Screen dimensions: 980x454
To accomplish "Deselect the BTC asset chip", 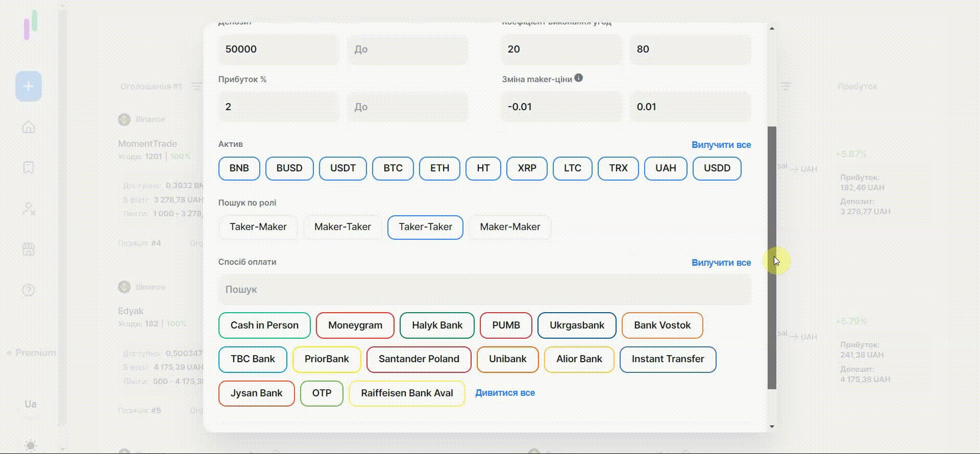I will (x=393, y=168).
